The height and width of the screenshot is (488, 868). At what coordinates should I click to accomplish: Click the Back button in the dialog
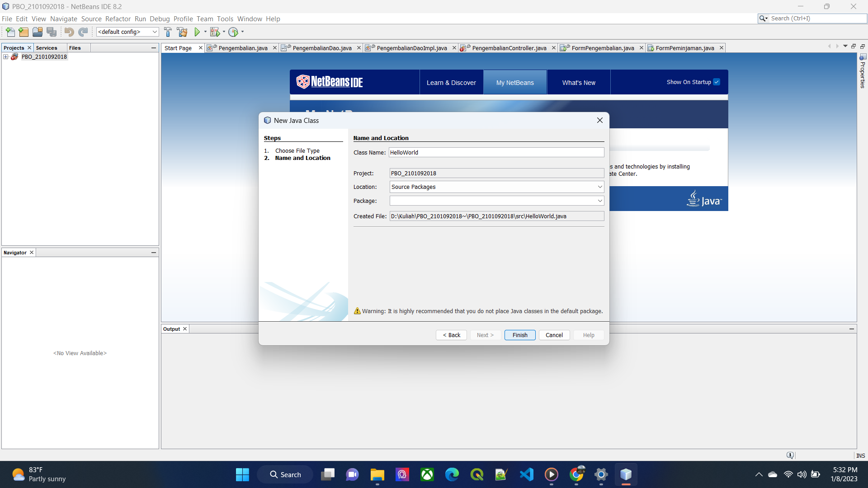(x=451, y=335)
